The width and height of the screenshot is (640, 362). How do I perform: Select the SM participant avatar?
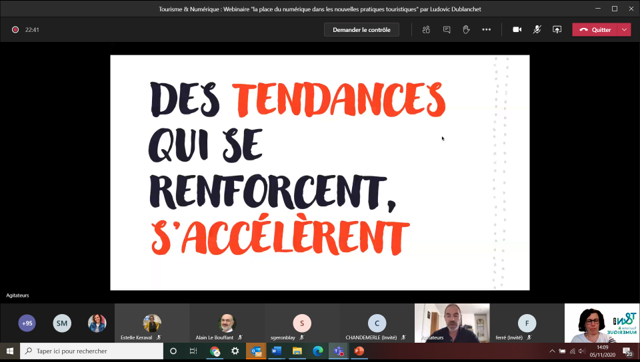[62, 323]
